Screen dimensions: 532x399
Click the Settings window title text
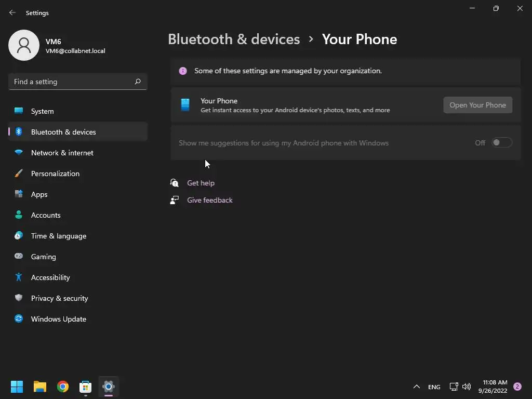[x=37, y=13]
